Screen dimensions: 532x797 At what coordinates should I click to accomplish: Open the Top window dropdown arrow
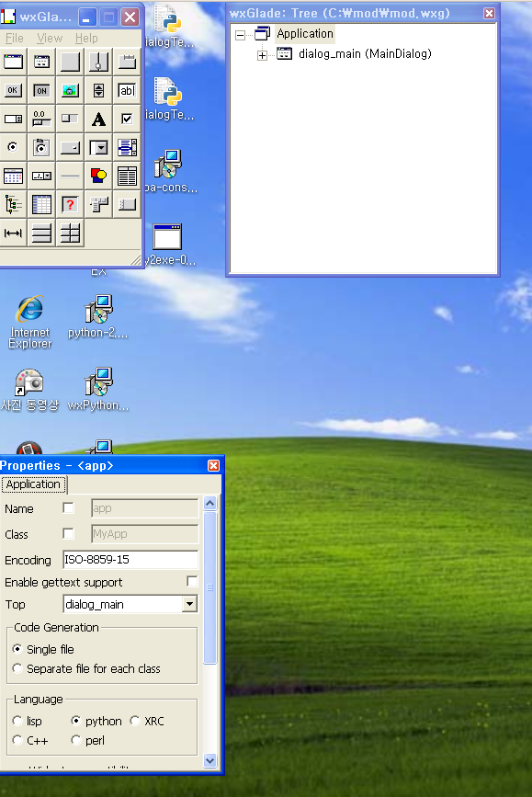(x=189, y=604)
